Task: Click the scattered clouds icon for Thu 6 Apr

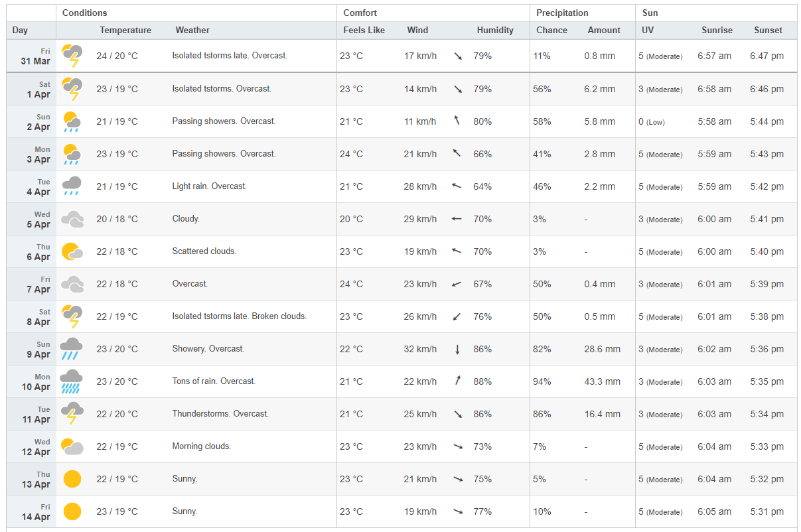Action: [72, 251]
